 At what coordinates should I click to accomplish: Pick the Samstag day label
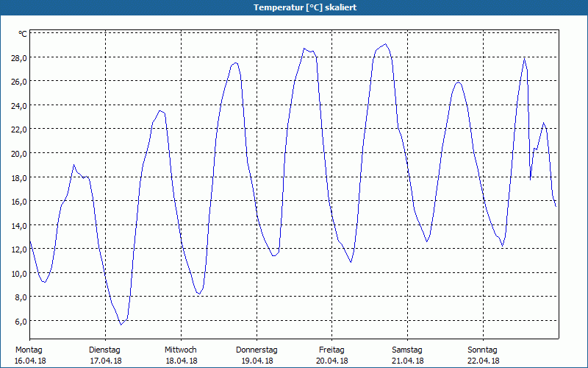pyautogui.click(x=407, y=350)
